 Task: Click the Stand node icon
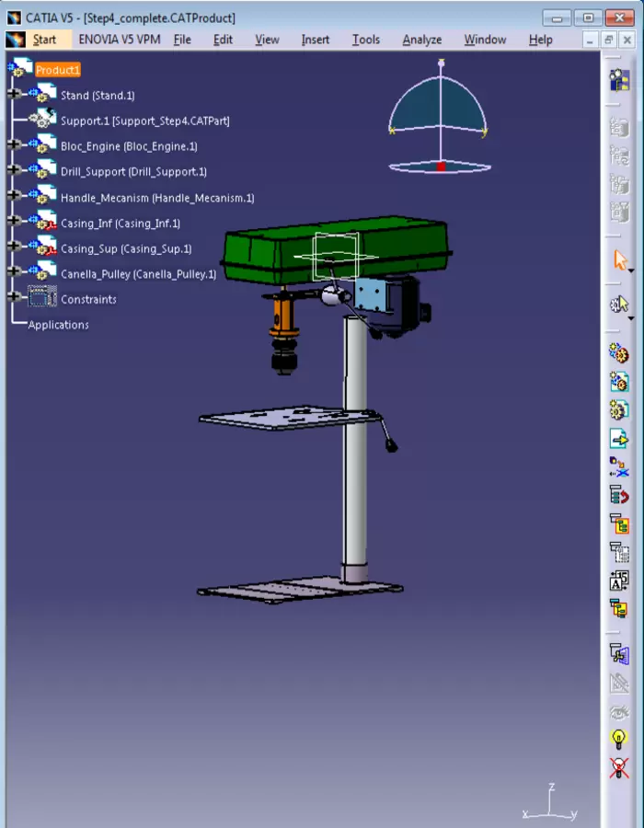click(x=42, y=93)
